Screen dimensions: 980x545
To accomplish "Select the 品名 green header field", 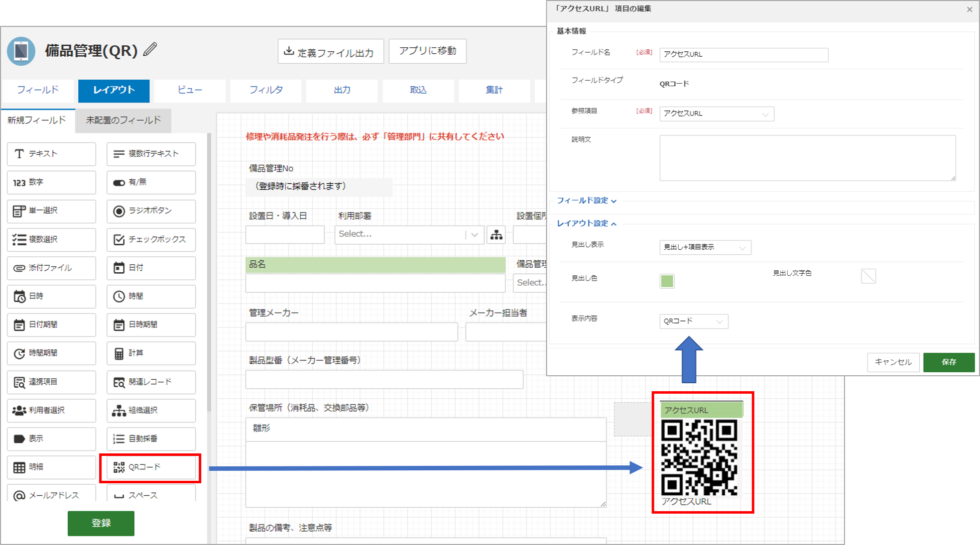I will coord(375,265).
